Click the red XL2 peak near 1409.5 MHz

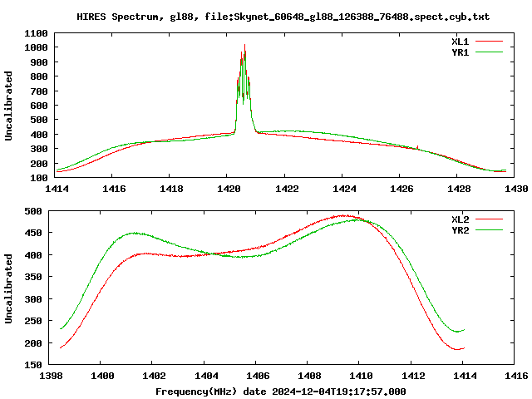[343, 215]
